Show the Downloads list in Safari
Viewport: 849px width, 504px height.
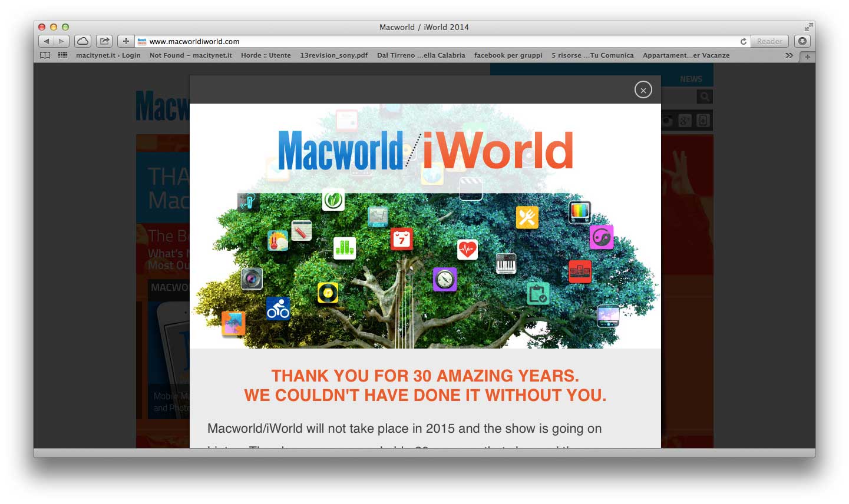pos(802,41)
